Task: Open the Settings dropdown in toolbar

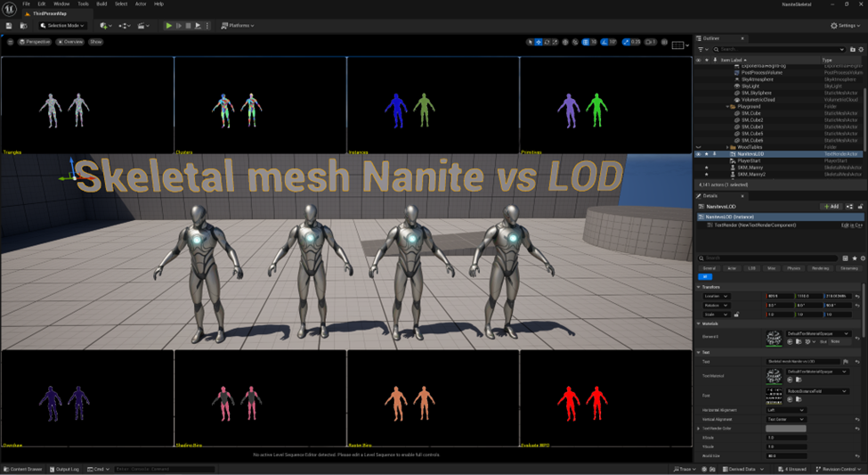Action: [846, 26]
